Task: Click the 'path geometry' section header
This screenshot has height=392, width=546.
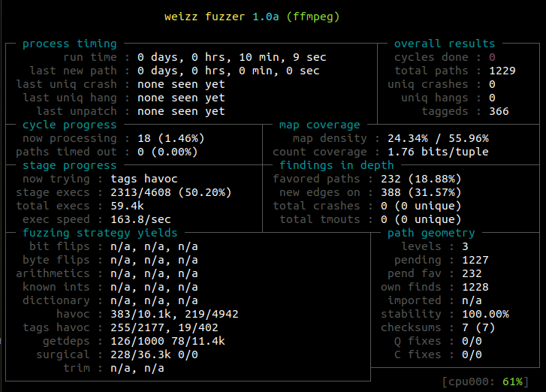Action: pyautogui.click(x=431, y=233)
